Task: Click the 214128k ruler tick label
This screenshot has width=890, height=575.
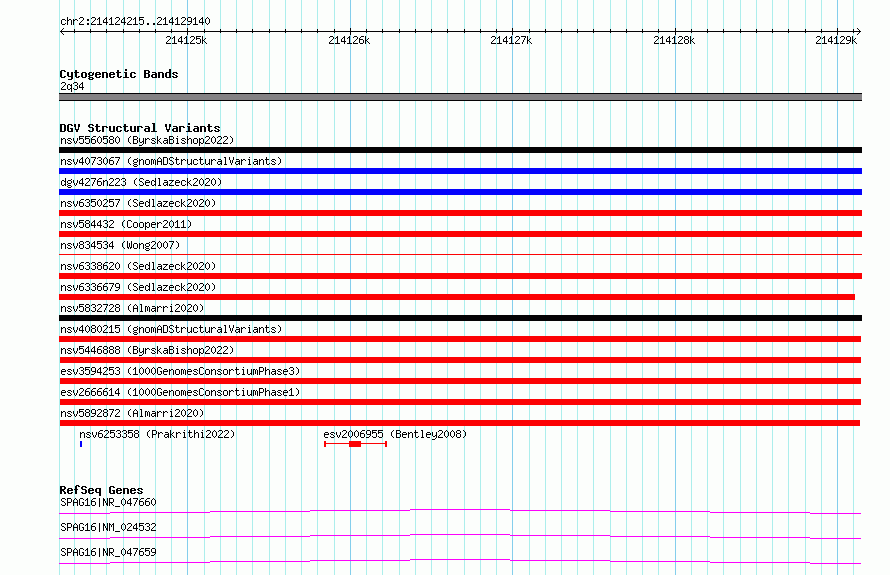Action: [674, 40]
